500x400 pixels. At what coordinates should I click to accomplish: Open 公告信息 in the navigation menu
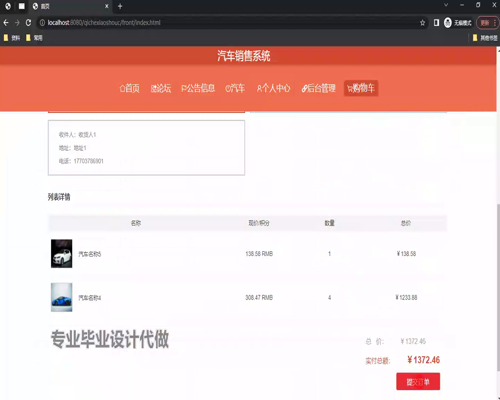click(198, 88)
